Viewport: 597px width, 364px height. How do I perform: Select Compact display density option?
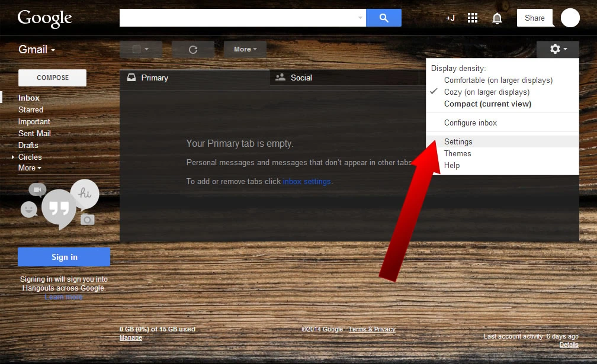pos(487,104)
